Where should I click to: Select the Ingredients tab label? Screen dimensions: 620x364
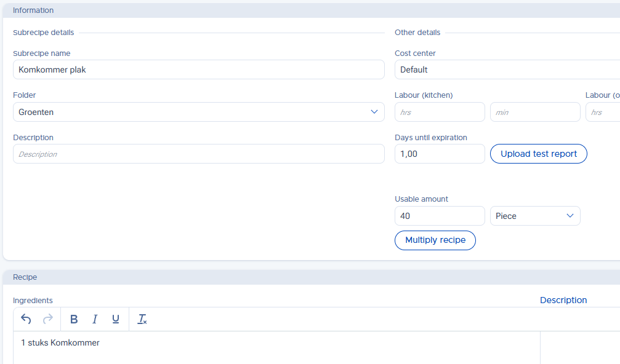33,301
